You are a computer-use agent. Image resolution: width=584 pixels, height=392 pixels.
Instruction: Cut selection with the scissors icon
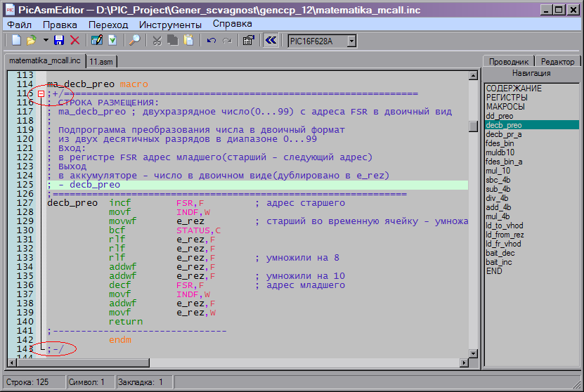157,40
